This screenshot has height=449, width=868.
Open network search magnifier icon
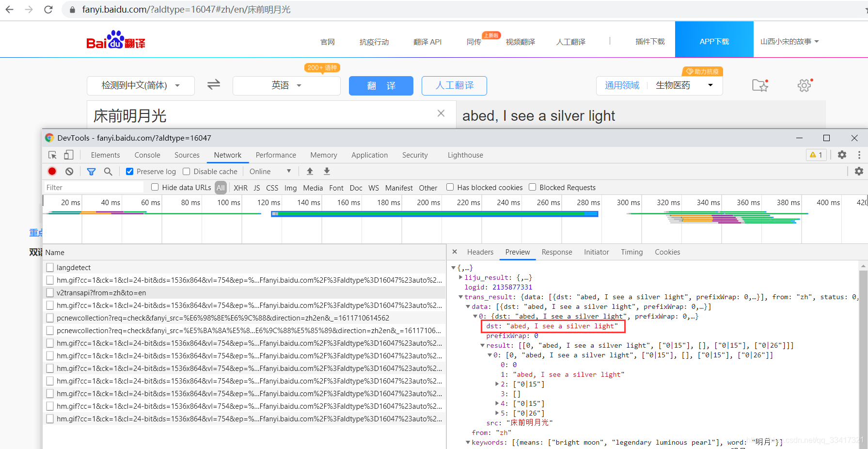coord(108,171)
